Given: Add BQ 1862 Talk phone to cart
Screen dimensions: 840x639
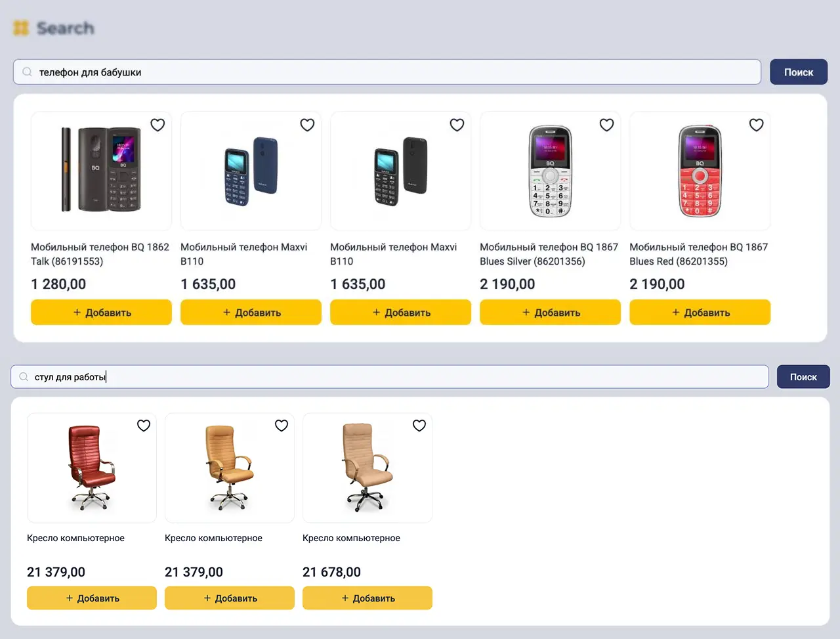Looking at the screenshot, I should 101,313.
